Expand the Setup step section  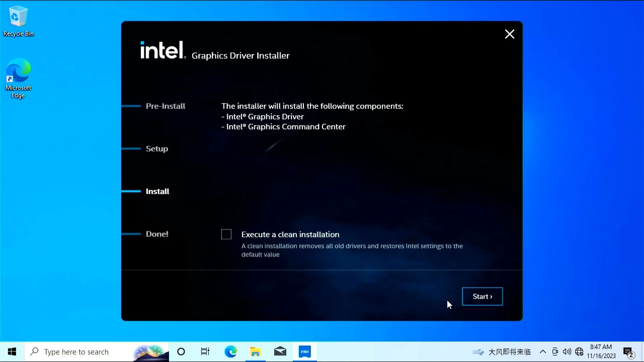pos(157,148)
